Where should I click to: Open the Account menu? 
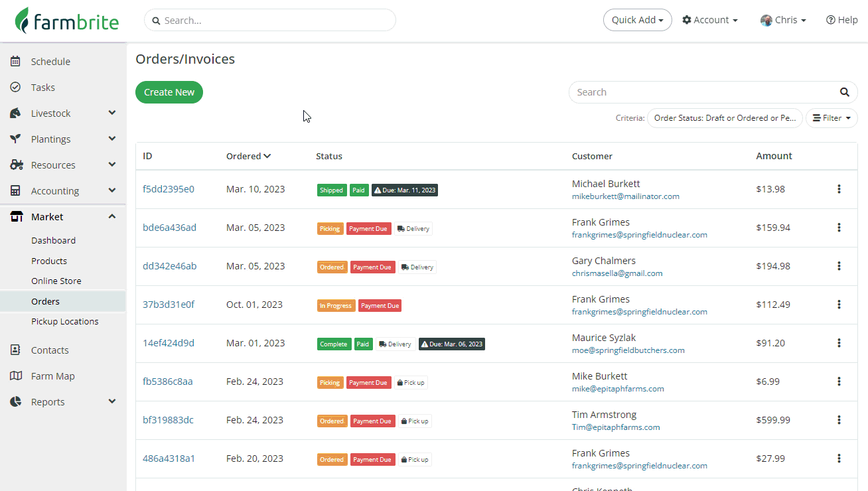pyautogui.click(x=710, y=20)
